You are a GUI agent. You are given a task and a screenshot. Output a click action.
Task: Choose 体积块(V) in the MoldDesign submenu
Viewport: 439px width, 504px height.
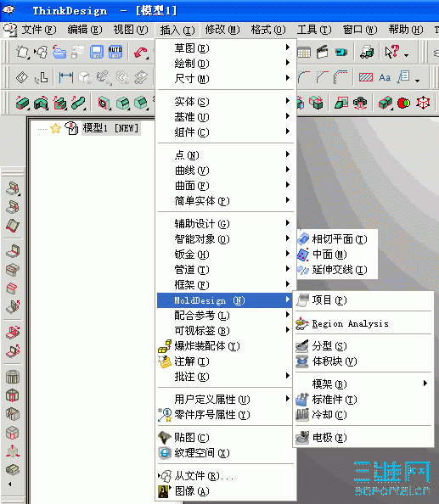(x=363, y=361)
